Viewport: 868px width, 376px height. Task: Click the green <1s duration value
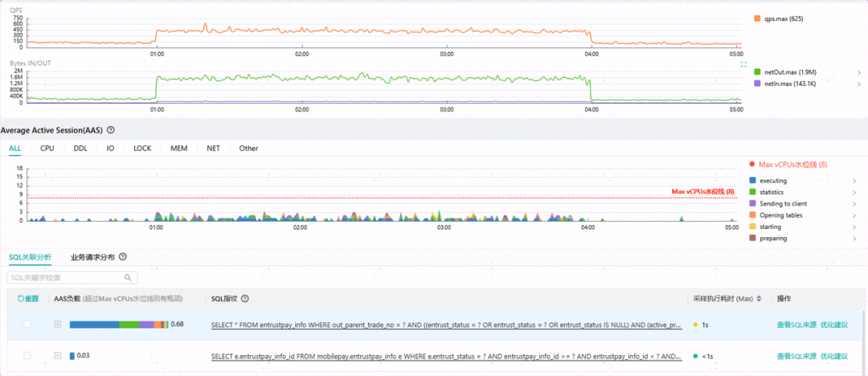tap(707, 356)
